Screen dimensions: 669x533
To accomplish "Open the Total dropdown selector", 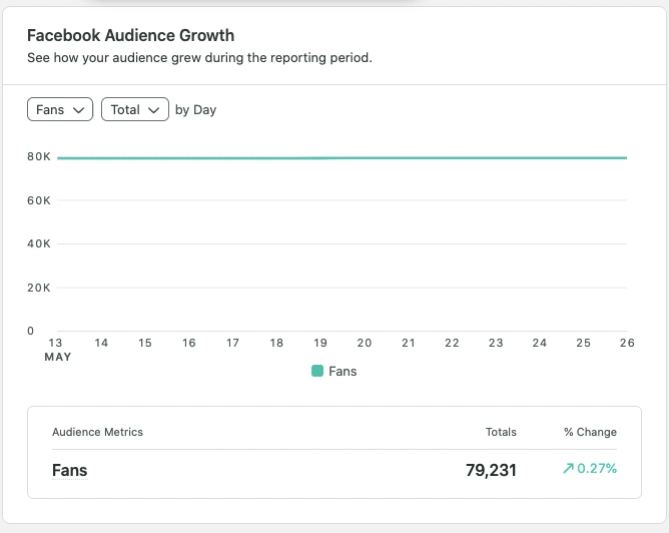I will [x=134, y=110].
